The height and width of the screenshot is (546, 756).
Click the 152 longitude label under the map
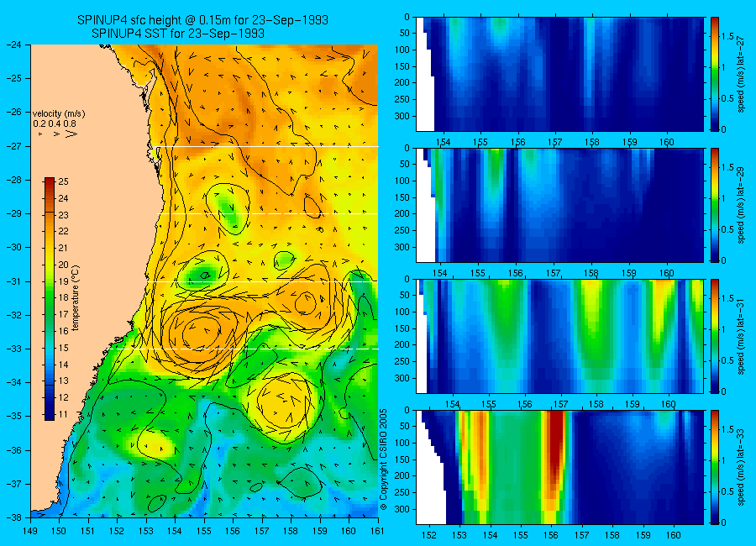click(x=117, y=531)
